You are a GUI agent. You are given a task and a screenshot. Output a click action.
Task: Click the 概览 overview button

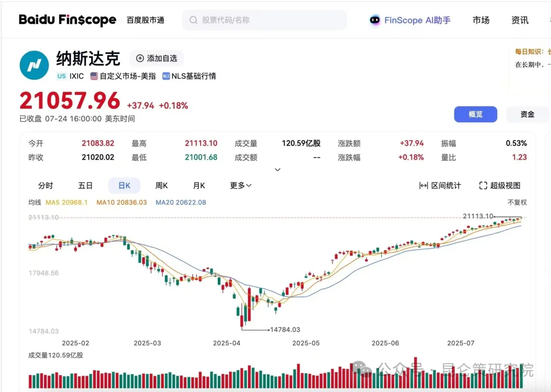(x=475, y=115)
